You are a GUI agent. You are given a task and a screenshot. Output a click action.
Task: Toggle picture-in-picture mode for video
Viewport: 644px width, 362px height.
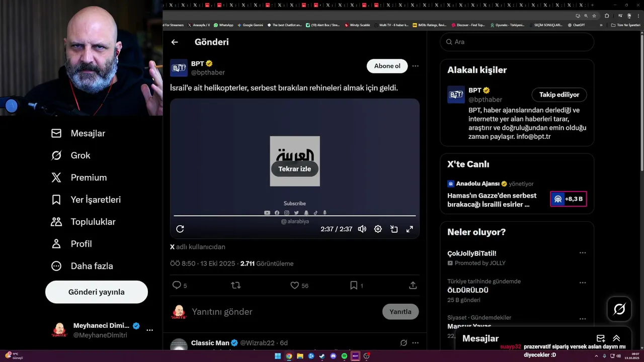pos(394,229)
